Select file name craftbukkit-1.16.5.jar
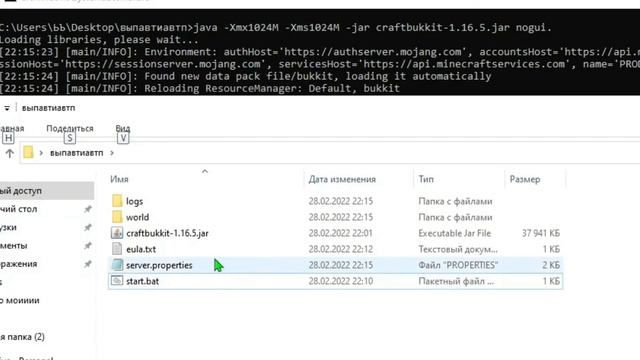The height and width of the screenshot is (360, 640). pos(167,233)
